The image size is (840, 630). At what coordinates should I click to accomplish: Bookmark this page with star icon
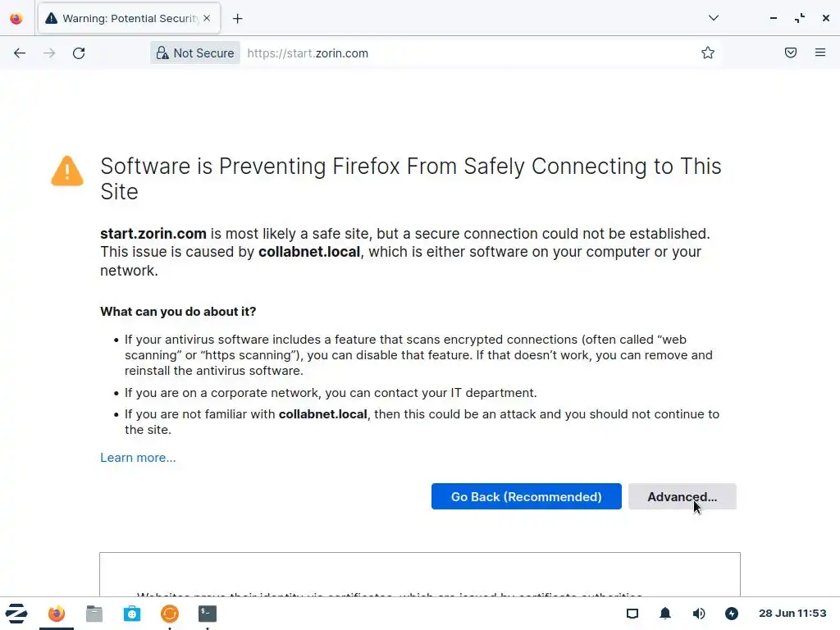coord(708,53)
